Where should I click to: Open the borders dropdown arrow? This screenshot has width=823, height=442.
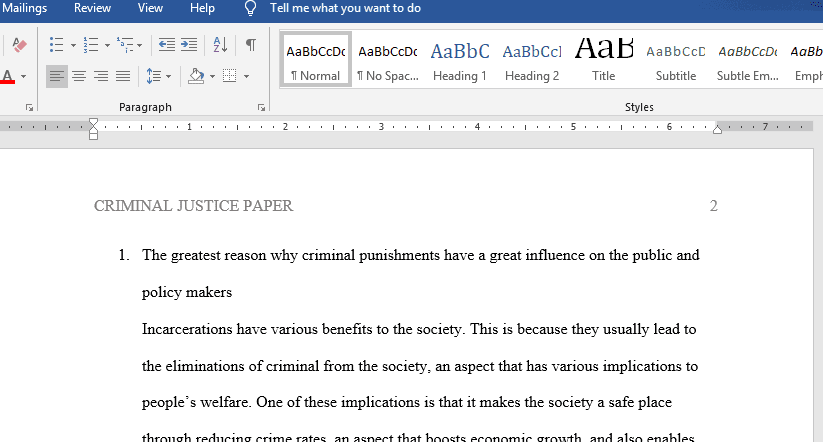246,77
